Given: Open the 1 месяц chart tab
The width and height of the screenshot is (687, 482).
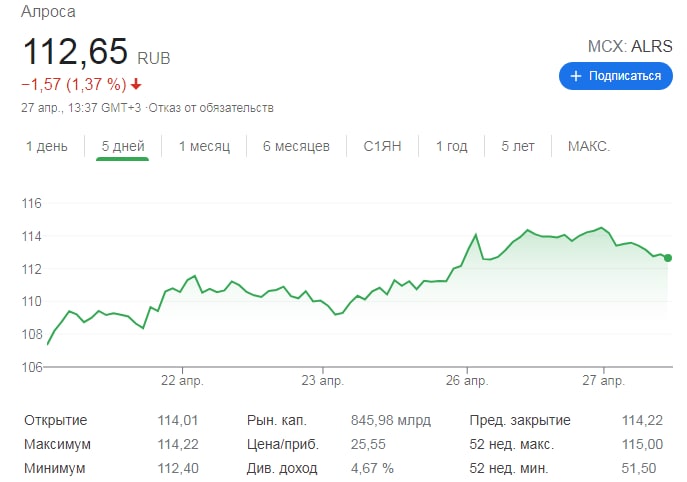Looking at the screenshot, I should click(204, 146).
